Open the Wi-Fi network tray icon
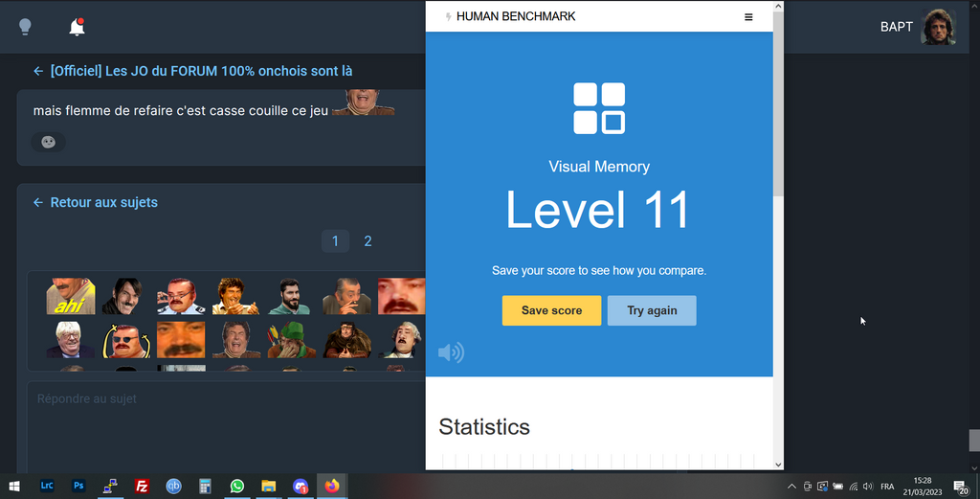This screenshot has width=980, height=499. point(853,487)
